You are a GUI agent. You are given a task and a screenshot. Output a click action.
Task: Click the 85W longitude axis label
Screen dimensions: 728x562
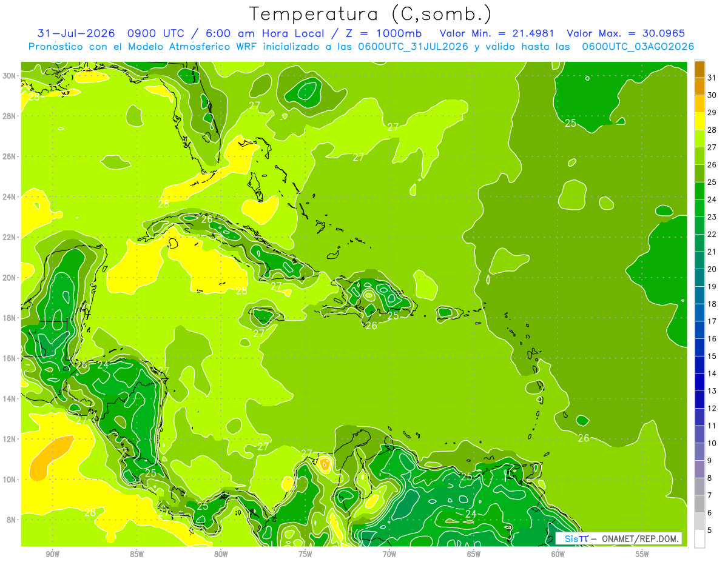point(136,554)
